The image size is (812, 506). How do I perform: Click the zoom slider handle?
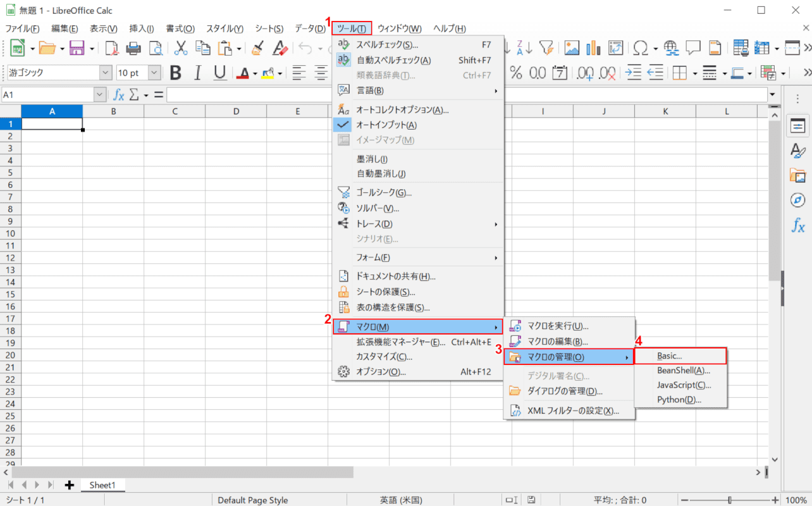729,500
